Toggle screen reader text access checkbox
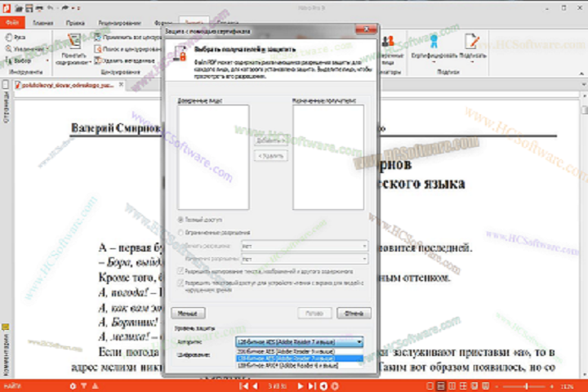Viewport: 588px width, 392px height. tap(180, 283)
